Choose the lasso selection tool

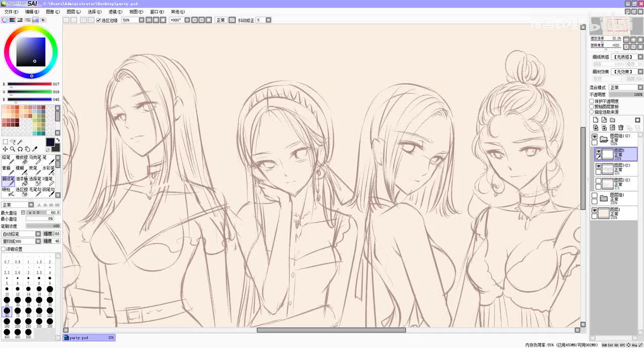pos(13,142)
